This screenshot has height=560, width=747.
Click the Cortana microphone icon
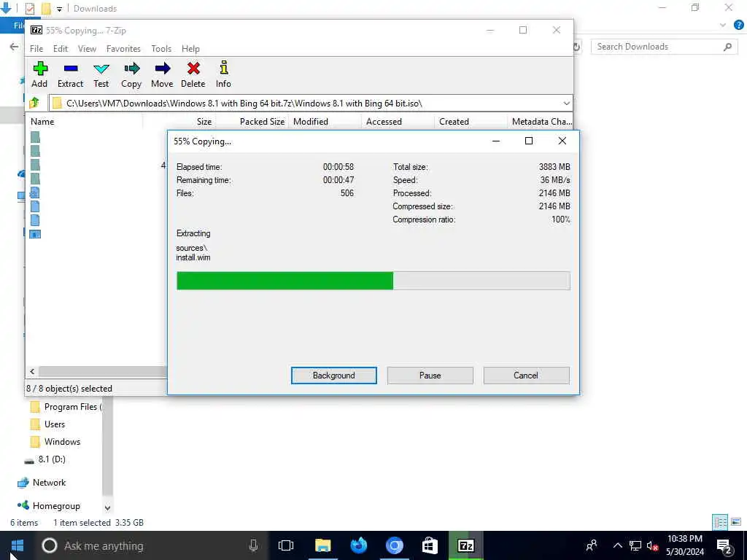click(x=253, y=545)
